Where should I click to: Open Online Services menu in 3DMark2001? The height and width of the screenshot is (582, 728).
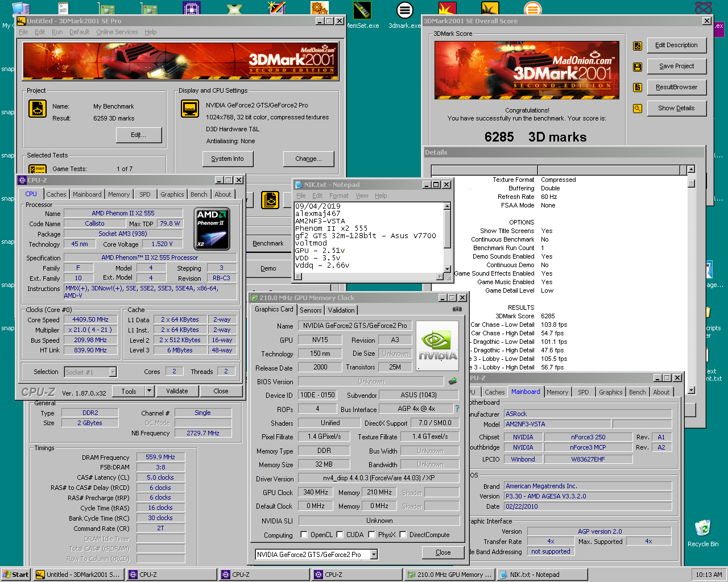point(117,32)
